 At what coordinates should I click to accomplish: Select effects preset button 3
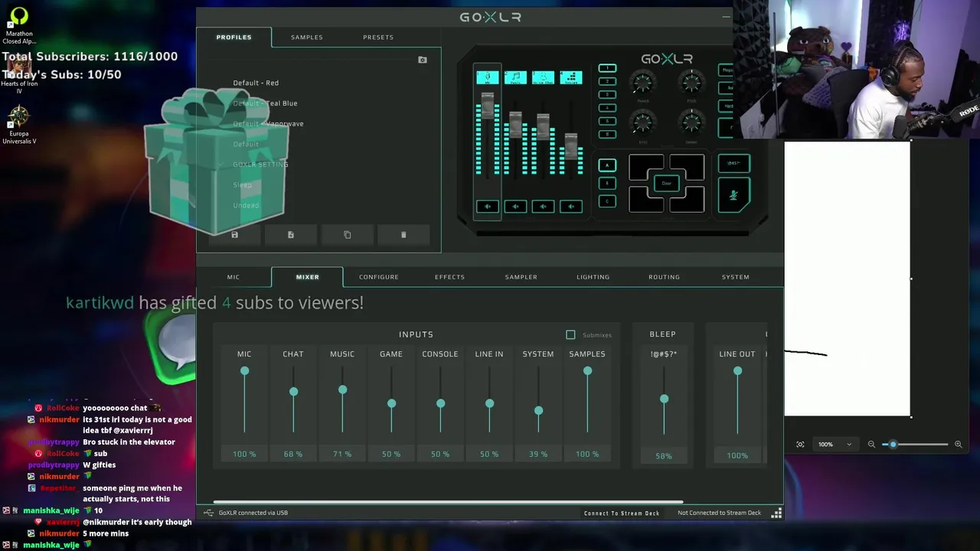tap(607, 95)
